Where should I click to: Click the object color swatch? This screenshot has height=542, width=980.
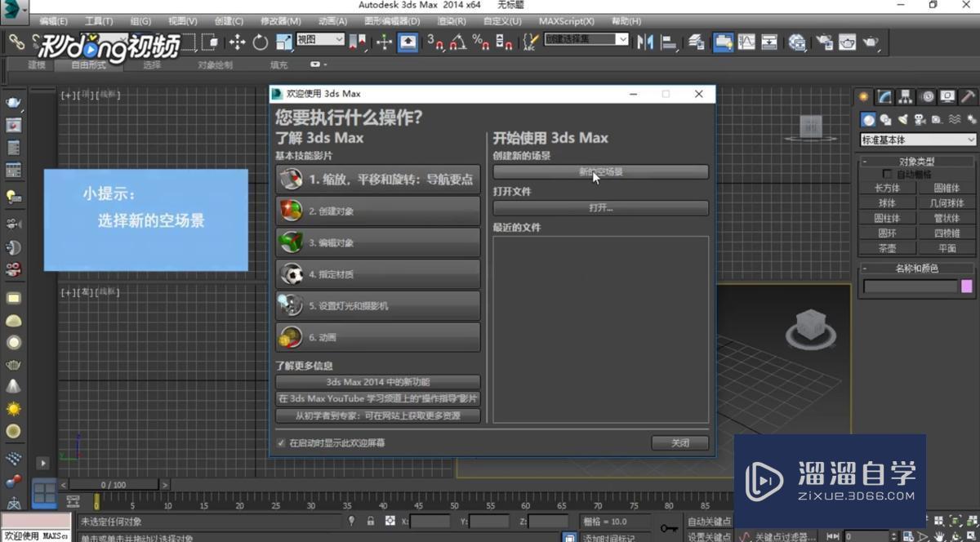tap(967, 286)
